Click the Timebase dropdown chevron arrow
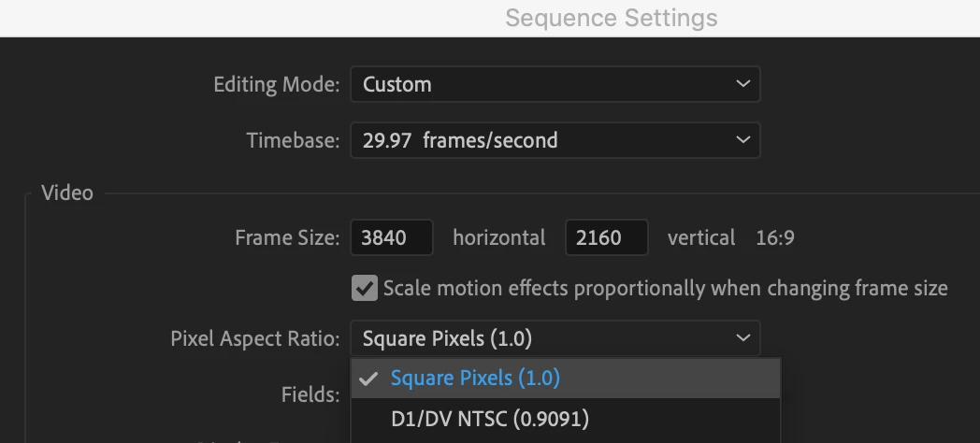The image size is (980, 443). 742,140
